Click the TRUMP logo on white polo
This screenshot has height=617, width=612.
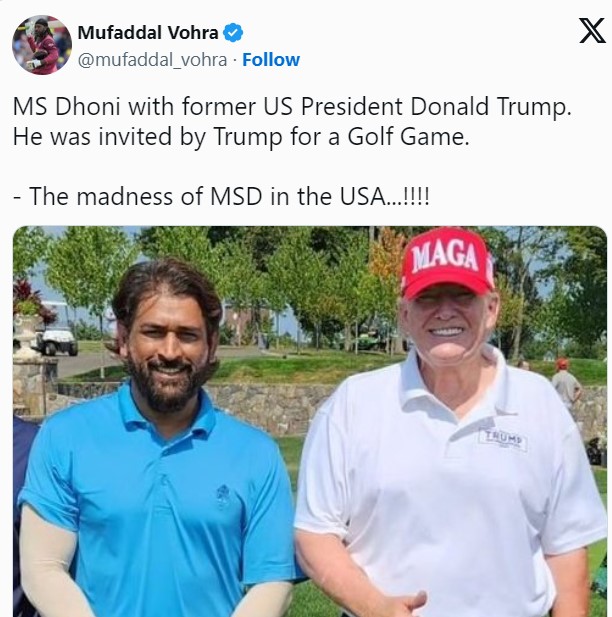503,440
